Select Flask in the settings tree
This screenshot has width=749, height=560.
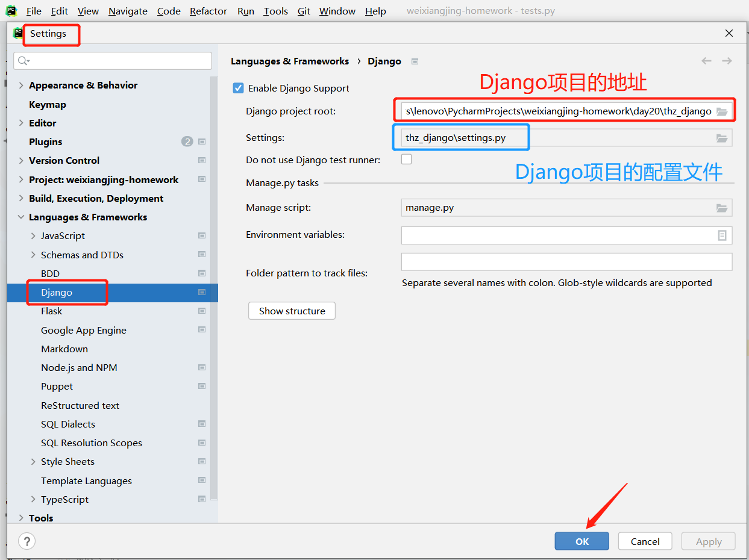click(52, 311)
